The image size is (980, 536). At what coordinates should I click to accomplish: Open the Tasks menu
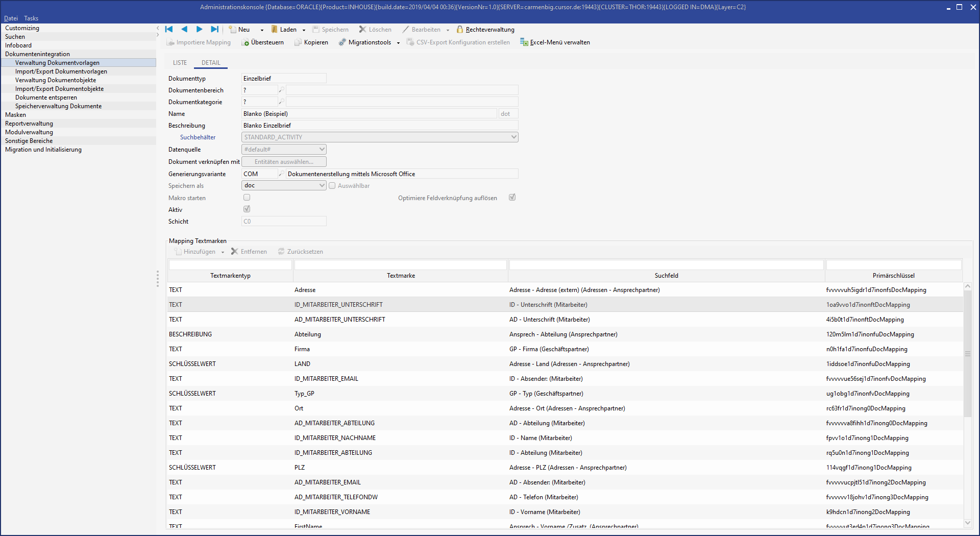pos(31,18)
